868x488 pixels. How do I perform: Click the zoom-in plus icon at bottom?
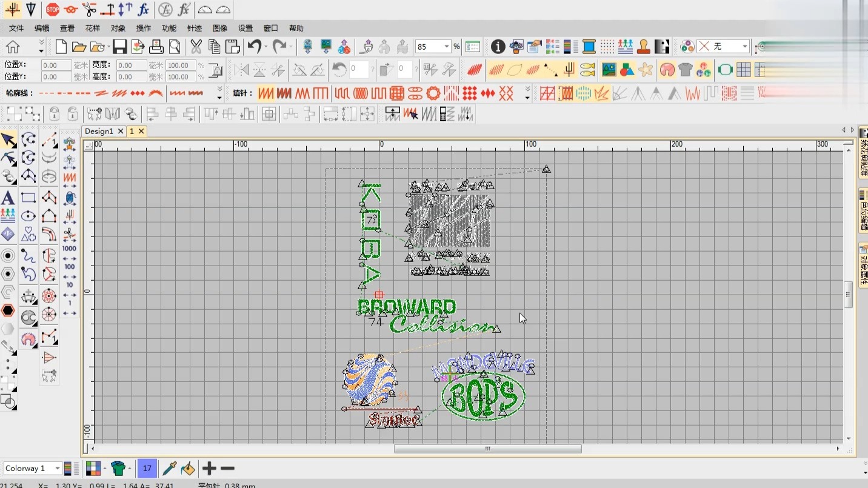(x=209, y=468)
